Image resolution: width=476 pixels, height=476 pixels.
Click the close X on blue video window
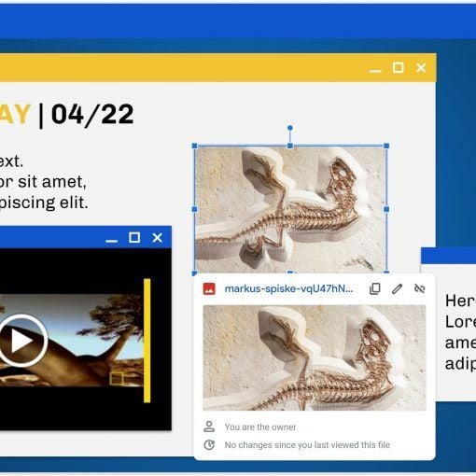click(x=158, y=238)
